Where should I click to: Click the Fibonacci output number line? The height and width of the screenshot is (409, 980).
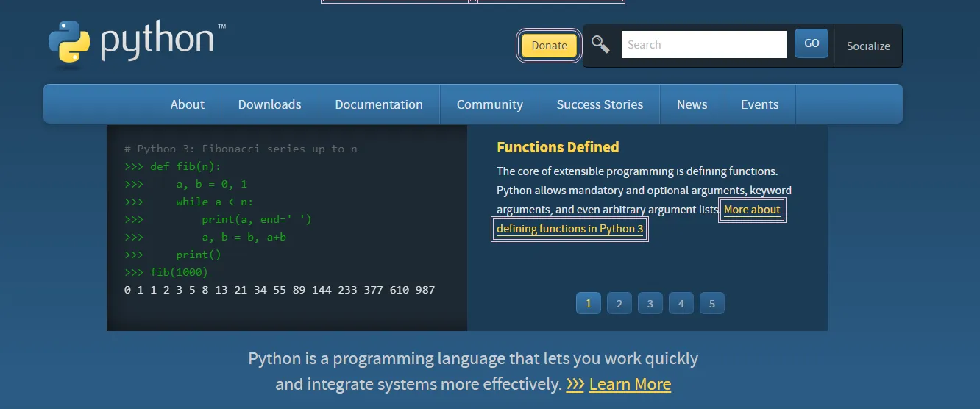pos(280,290)
